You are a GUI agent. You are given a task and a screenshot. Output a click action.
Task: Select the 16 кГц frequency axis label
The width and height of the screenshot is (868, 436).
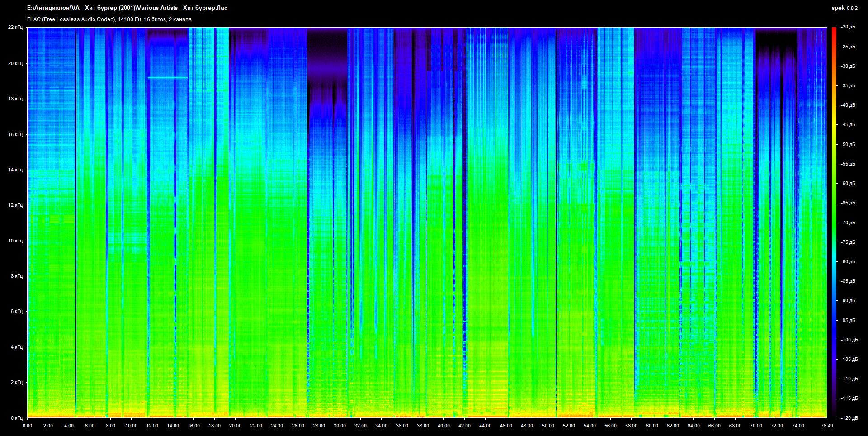click(x=15, y=134)
